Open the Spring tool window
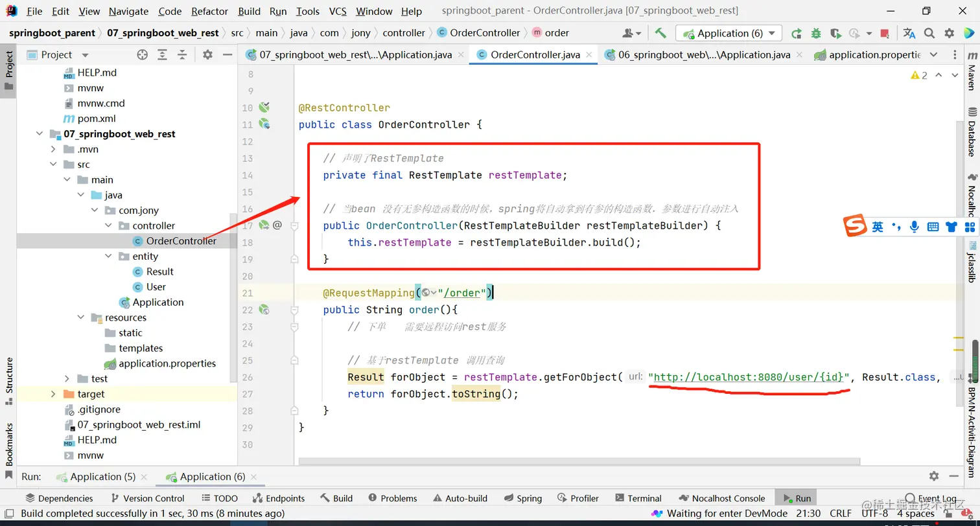The height and width of the screenshot is (526, 980). point(522,498)
